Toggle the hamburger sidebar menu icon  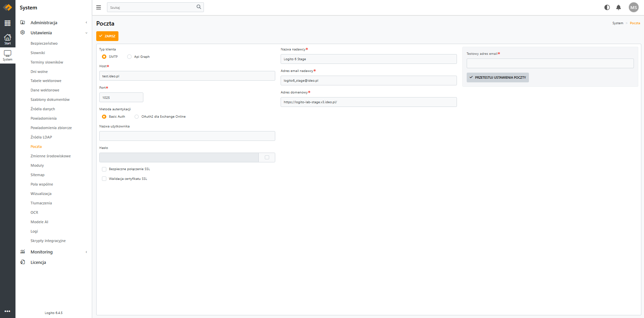click(99, 7)
